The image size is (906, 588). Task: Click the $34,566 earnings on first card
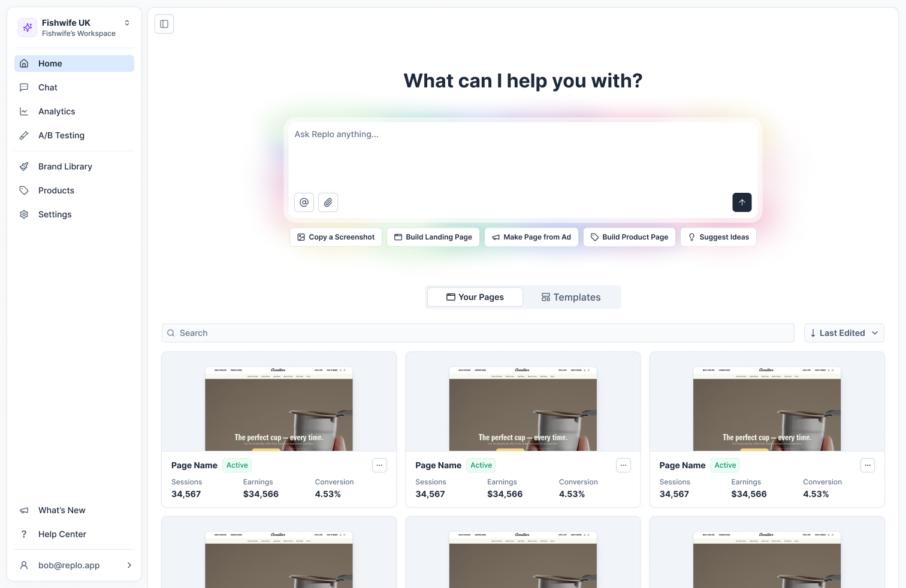point(261,494)
